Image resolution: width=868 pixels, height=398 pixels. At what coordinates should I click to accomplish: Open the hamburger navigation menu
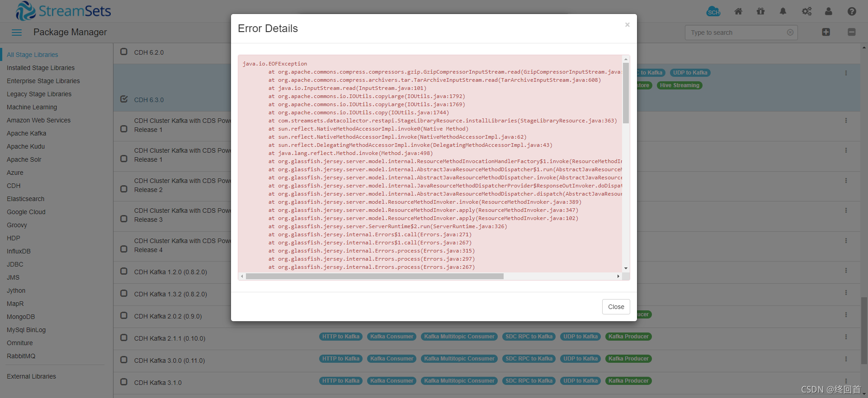[x=17, y=33]
